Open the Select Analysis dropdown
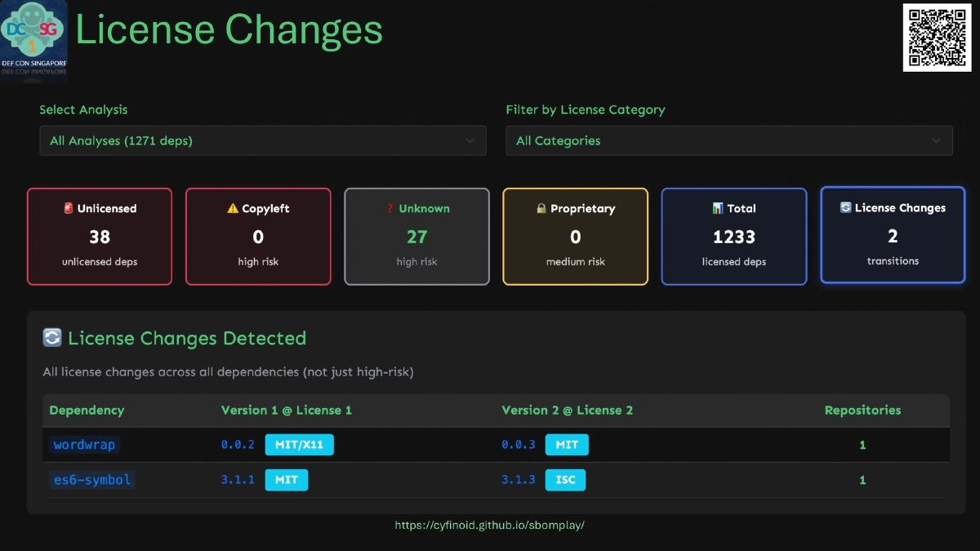The image size is (980, 551). tap(263, 140)
